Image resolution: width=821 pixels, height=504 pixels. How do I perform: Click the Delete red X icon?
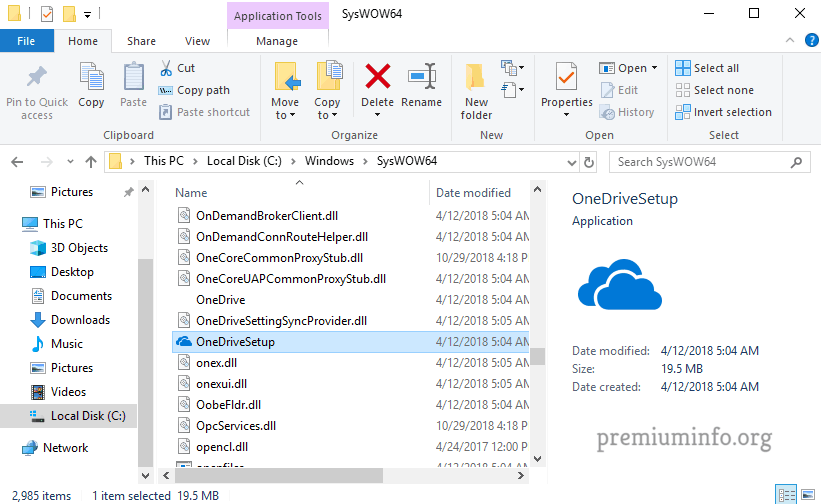[x=377, y=77]
